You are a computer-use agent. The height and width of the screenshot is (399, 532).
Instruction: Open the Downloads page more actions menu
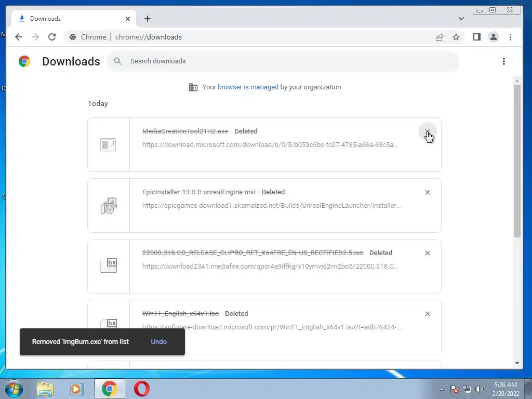pyautogui.click(x=504, y=61)
